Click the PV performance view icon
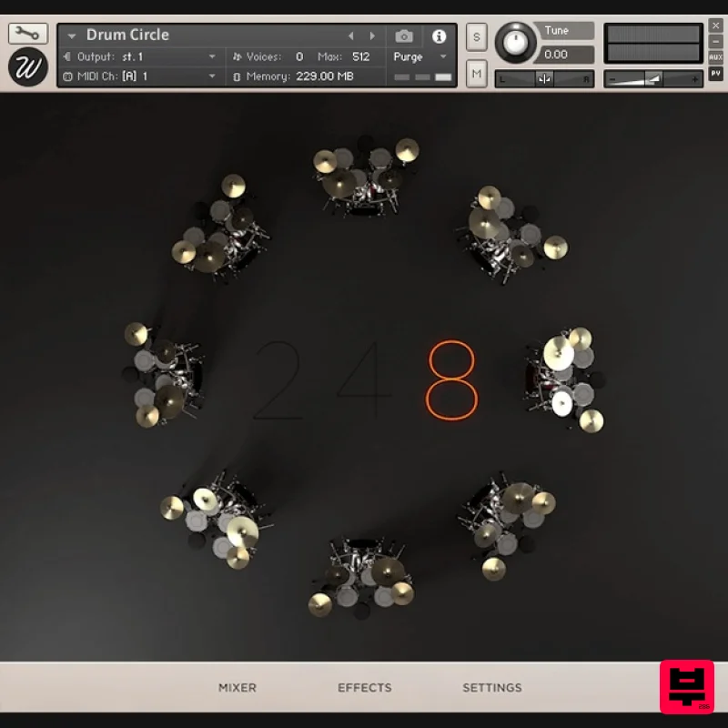728x728 pixels. (x=715, y=71)
